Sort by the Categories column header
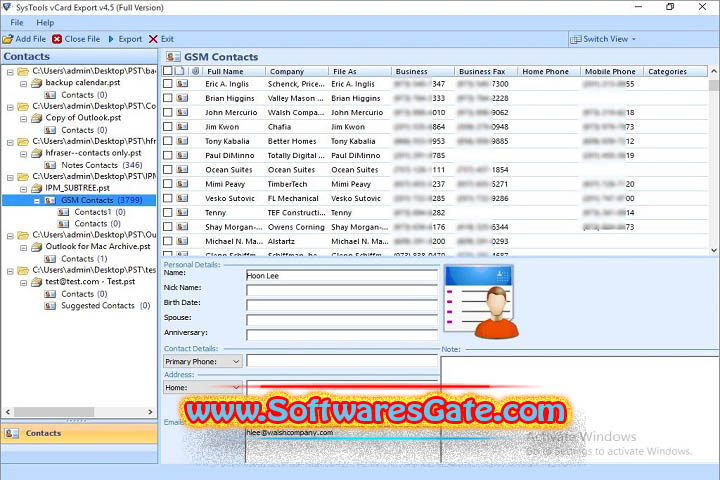The height and width of the screenshot is (480, 720). tap(675, 71)
